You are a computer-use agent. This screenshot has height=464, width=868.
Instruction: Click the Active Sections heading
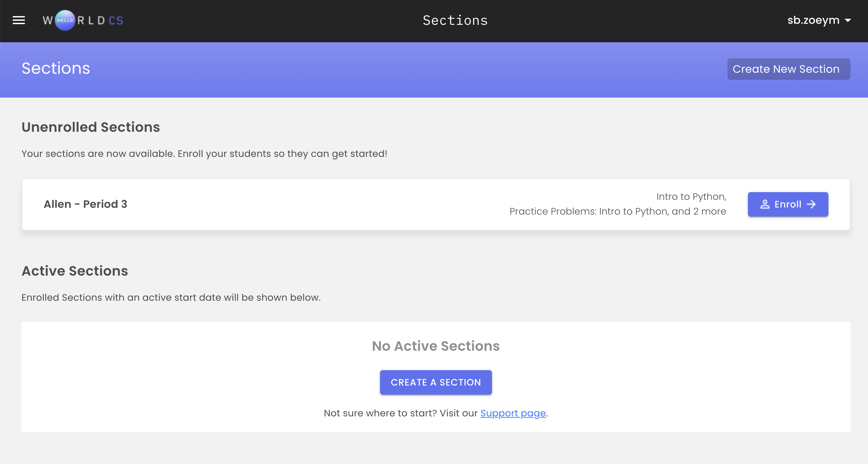coord(75,271)
